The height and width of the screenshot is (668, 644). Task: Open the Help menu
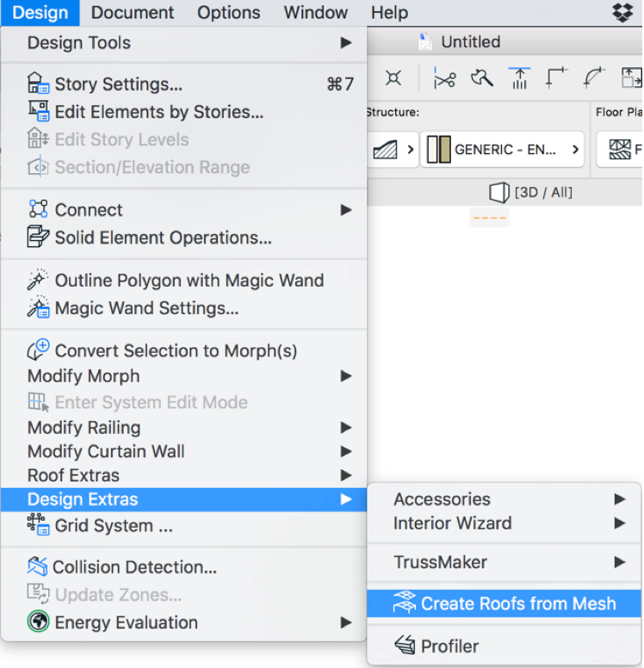coord(389,13)
